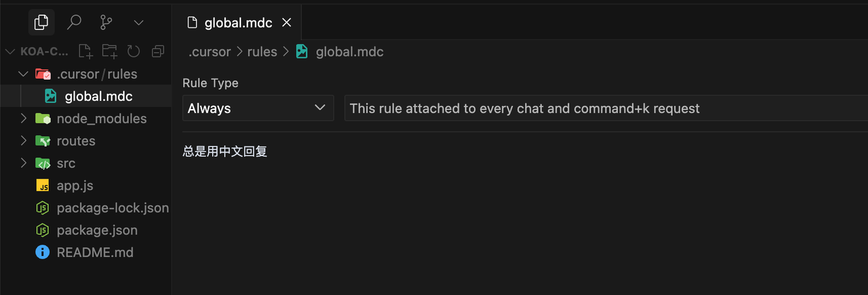Click the rules breadcrumb segment
This screenshot has width=868, height=295.
262,52
